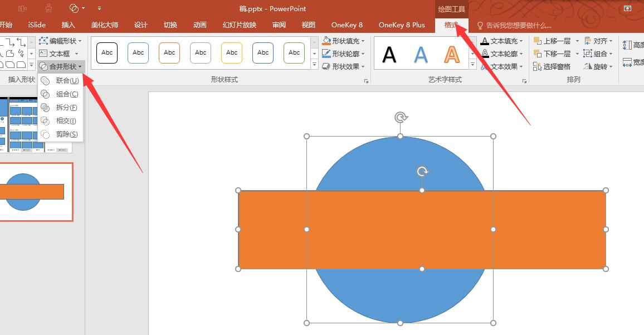Click the rotation handle of the orange rectangle

[422, 171]
